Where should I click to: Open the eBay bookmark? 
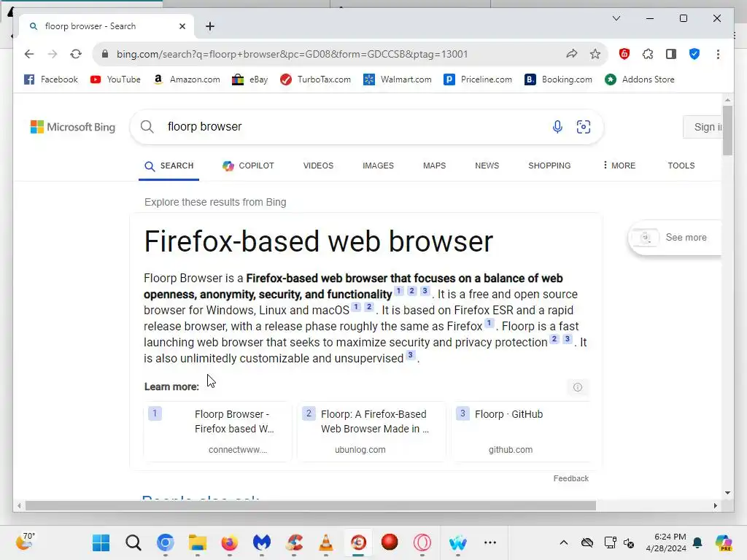point(250,79)
